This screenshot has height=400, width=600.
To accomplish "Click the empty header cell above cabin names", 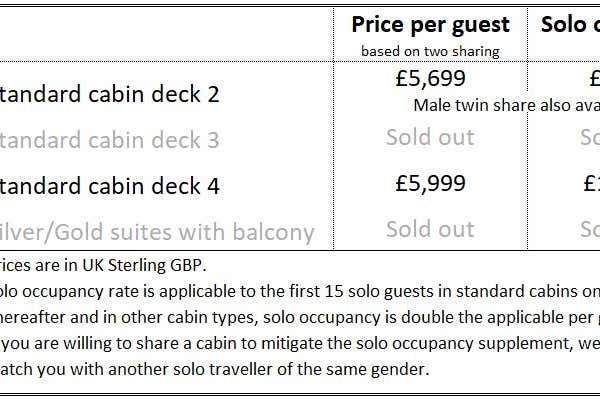I will [x=166, y=34].
